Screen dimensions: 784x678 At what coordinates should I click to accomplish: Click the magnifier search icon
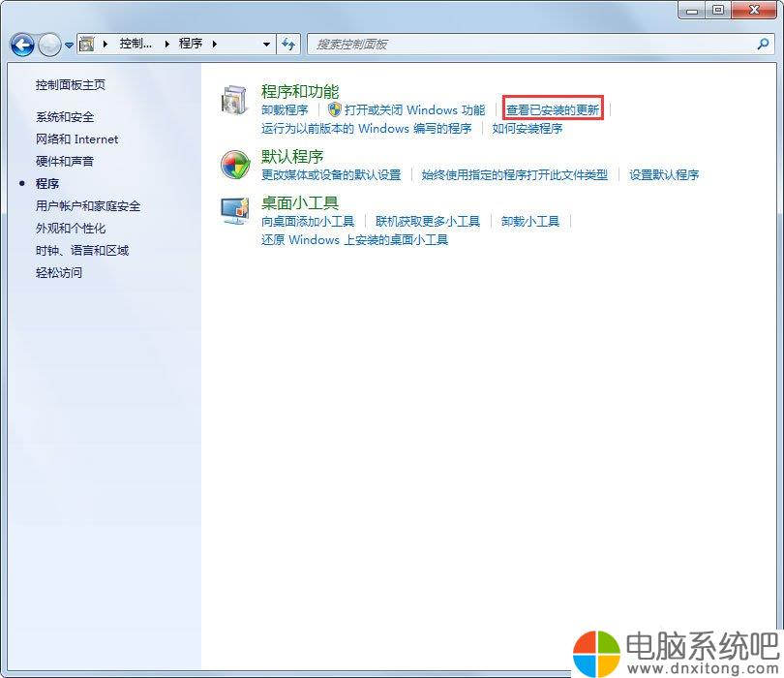coord(763,44)
